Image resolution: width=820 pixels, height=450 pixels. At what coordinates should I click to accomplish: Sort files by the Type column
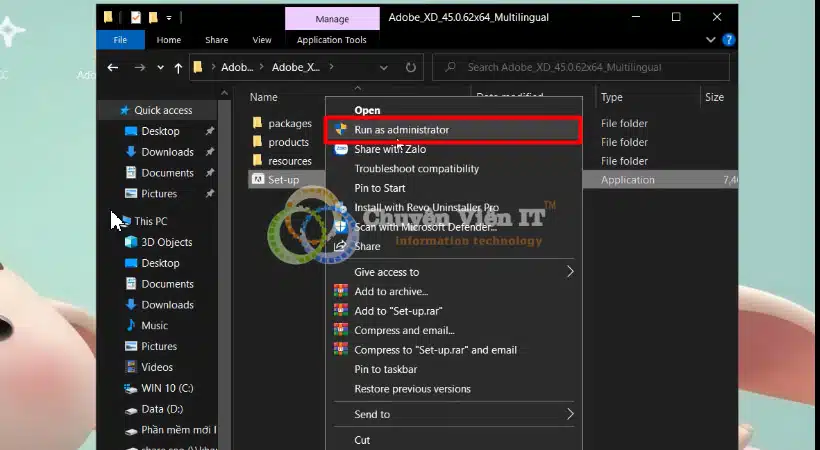click(611, 97)
